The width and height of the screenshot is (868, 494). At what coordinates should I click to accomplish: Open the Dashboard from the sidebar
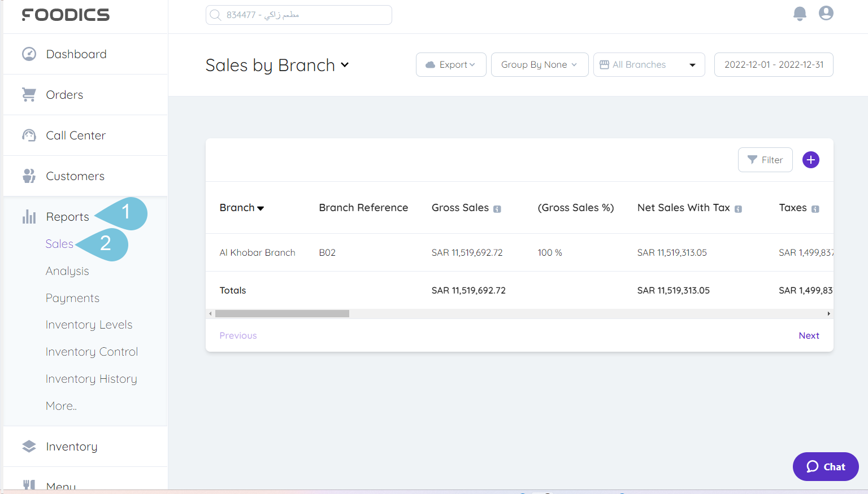(76, 54)
